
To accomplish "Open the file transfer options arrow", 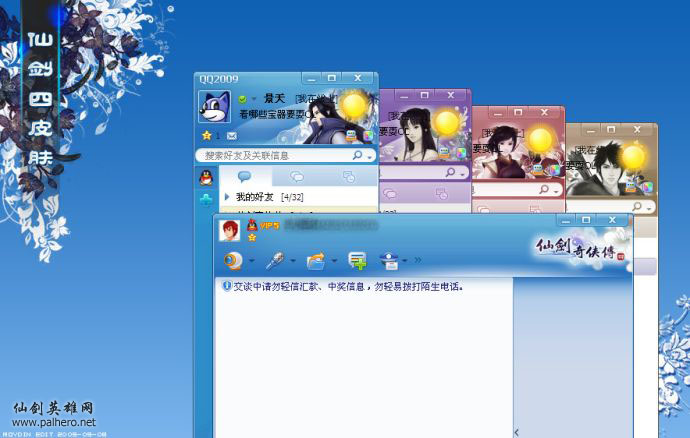I will (x=334, y=261).
